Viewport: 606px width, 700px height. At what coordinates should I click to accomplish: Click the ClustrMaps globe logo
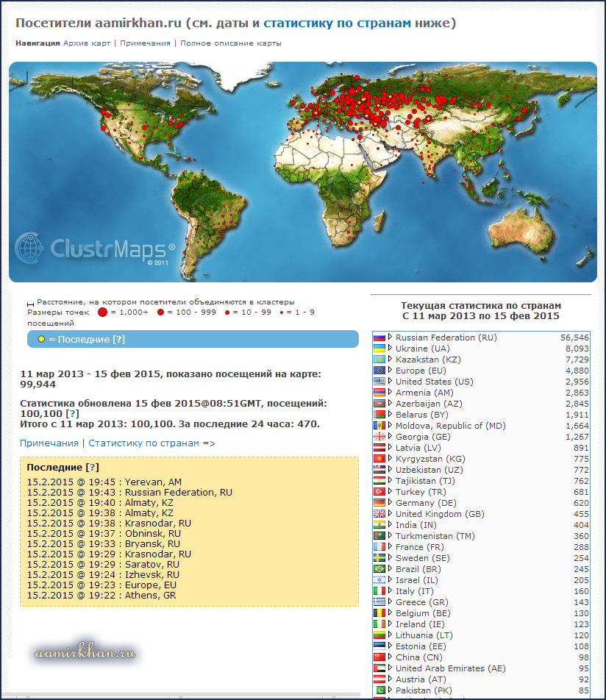(30, 247)
